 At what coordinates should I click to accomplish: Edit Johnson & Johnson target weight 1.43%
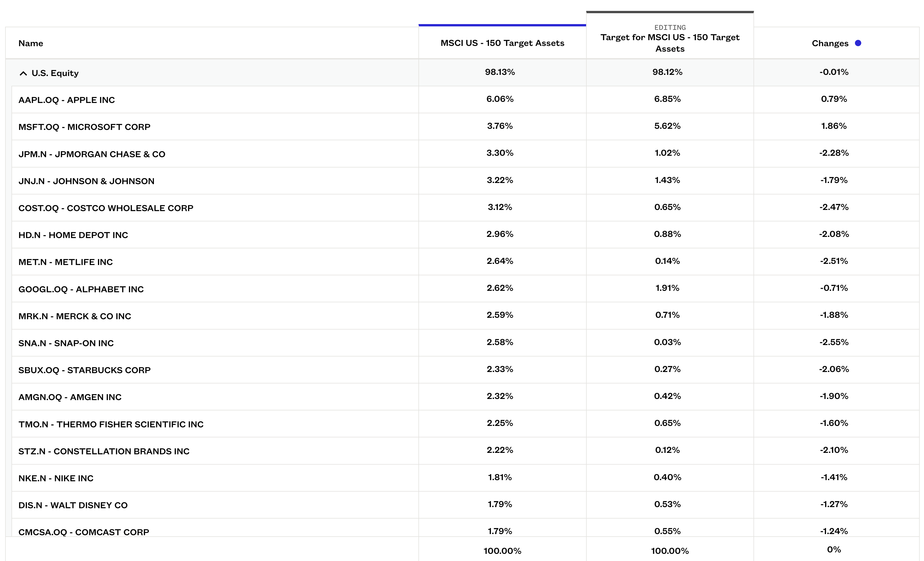click(667, 180)
